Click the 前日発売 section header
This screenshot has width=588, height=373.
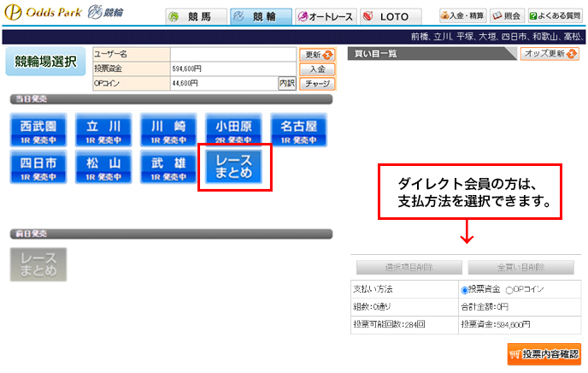171,234
